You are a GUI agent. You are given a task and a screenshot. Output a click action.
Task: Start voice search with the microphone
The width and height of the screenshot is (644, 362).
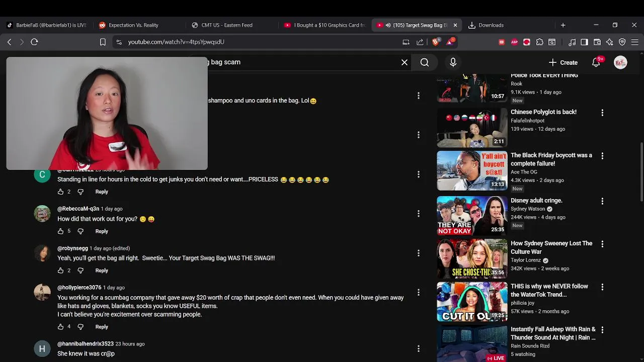453,62
